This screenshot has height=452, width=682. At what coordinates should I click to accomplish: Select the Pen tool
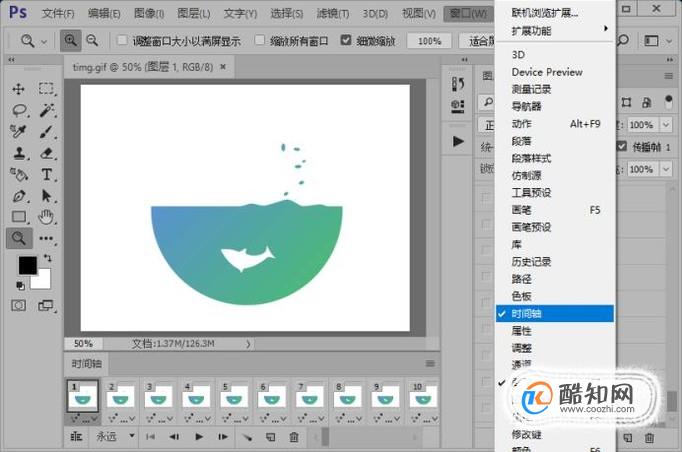click(x=19, y=196)
